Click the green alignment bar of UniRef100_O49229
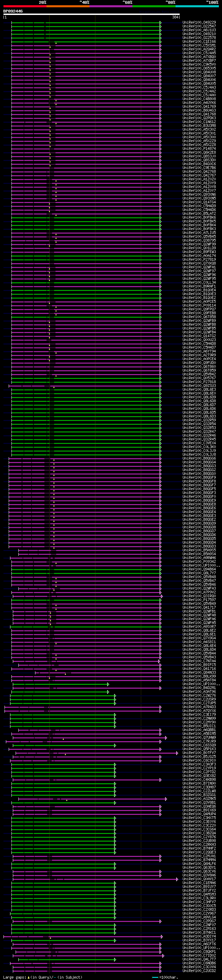Image resolution: width=222 pixels, height=980 pixels. pyautogui.click(x=86, y=23)
